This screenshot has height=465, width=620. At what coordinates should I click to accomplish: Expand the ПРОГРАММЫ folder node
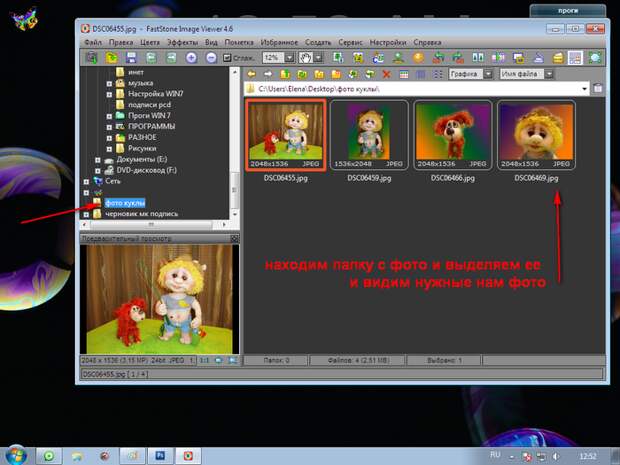[109, 127]
